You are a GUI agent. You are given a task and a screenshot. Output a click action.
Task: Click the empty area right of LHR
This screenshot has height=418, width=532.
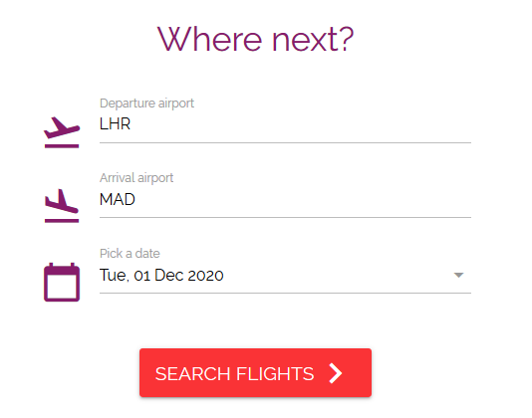[301, 124]
